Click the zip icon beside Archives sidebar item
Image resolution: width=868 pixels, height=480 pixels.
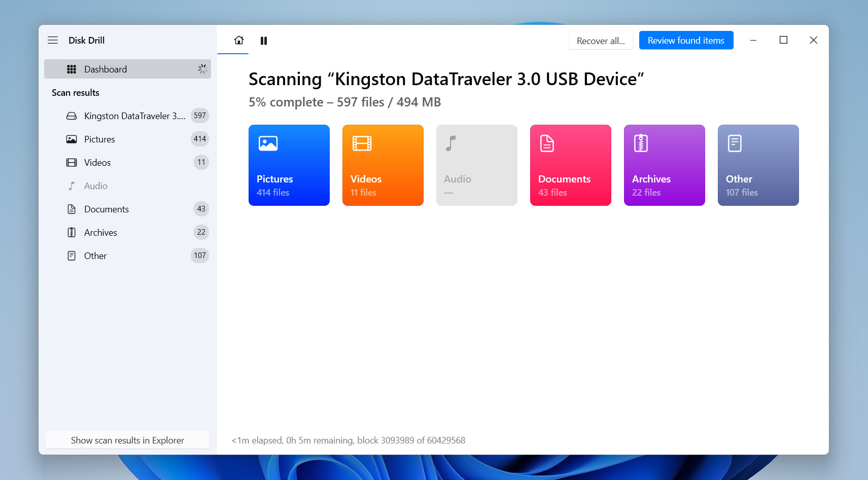pos(72,233)
